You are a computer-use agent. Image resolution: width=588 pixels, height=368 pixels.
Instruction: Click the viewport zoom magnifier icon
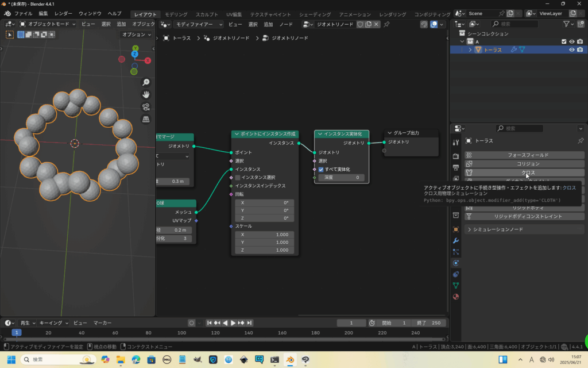[x=146, y=82]
